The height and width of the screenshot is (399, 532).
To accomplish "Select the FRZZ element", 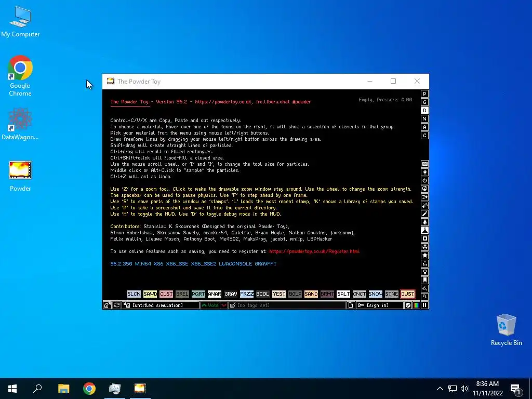I will point(247,294).
